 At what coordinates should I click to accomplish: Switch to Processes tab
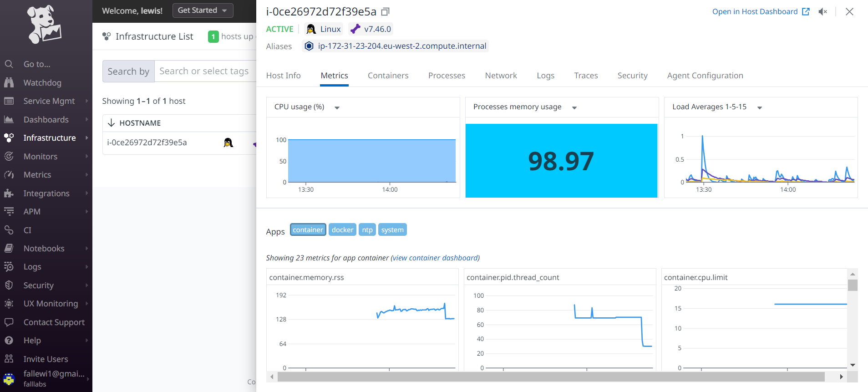tap(447, 76)
